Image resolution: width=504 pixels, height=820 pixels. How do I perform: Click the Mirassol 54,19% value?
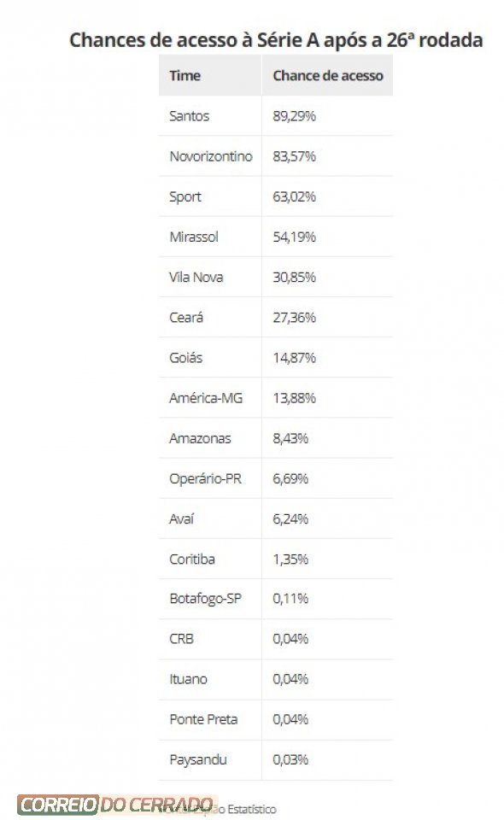tap(294, 237)
